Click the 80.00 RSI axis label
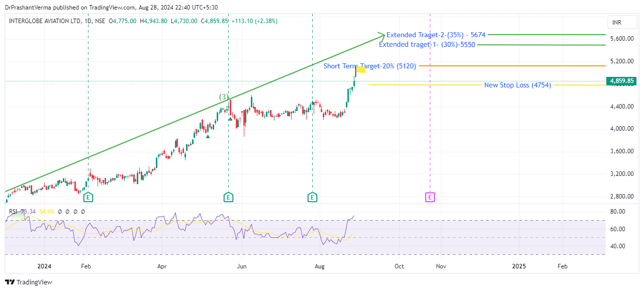644x291 pixels. [617, 212]
